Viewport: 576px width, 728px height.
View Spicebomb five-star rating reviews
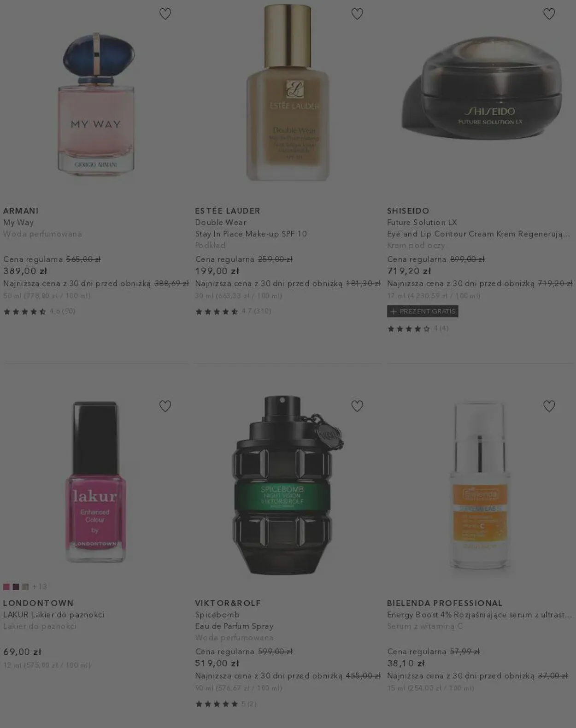coord(226,704)
